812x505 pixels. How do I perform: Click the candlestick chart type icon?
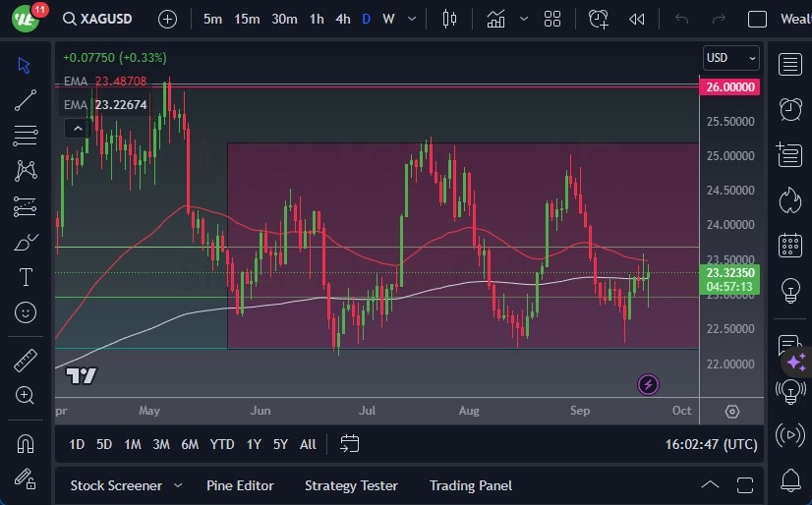(450, 19)
